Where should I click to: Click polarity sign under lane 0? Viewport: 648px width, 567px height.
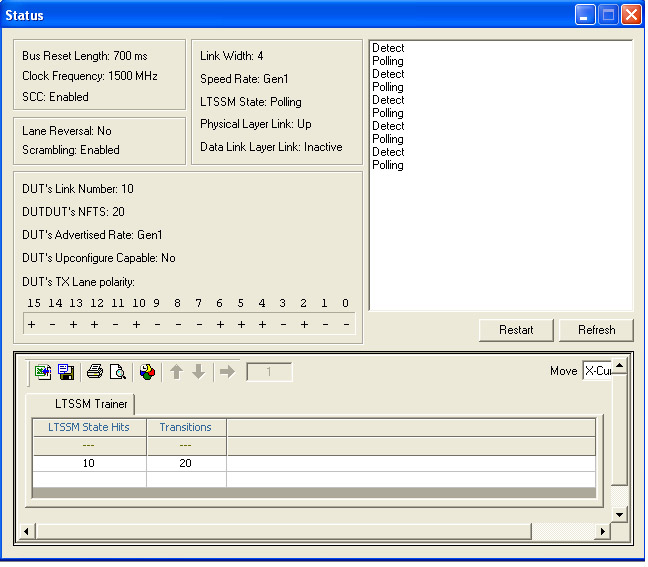click(x=346, y=326)
